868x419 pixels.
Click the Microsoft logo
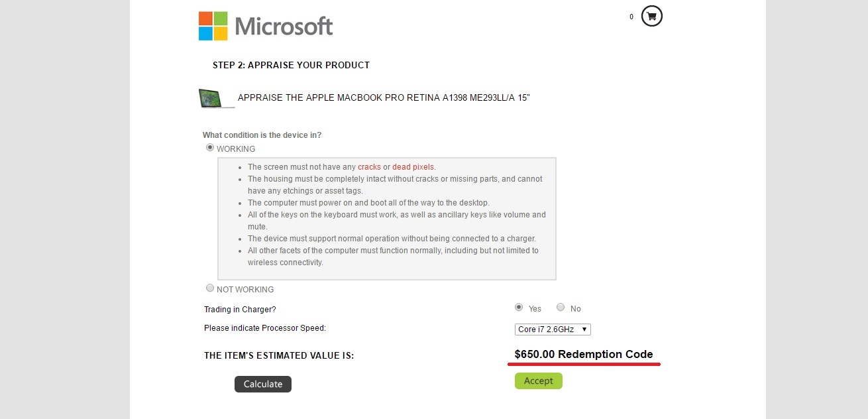(x=266, y=26)
